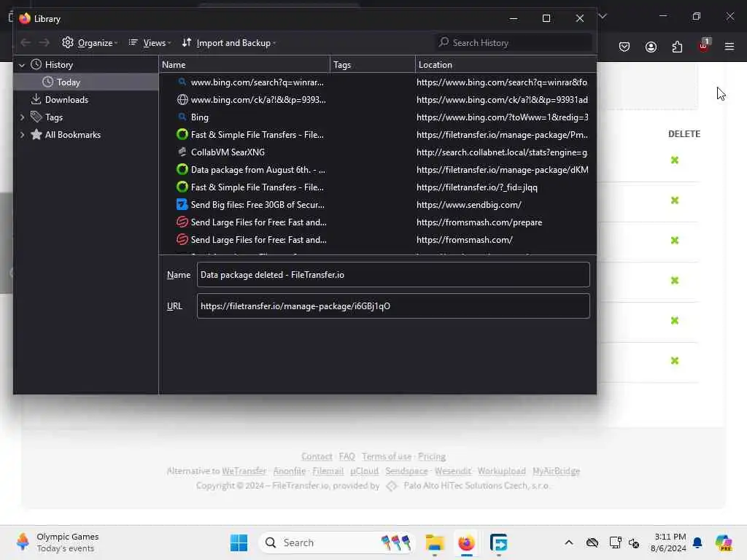Screen dimensions: 747x560
Task: Open the Organize menu
Action: pos(90,43)
